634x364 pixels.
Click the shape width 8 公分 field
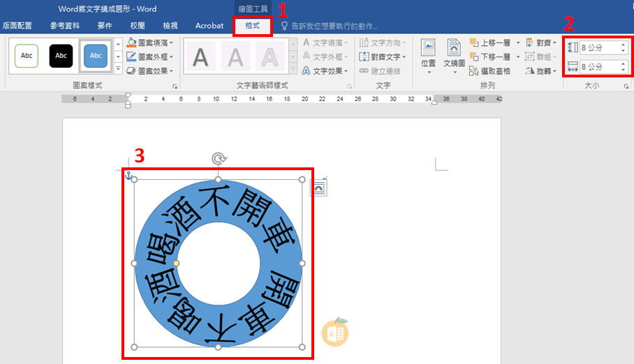(598, 67)
